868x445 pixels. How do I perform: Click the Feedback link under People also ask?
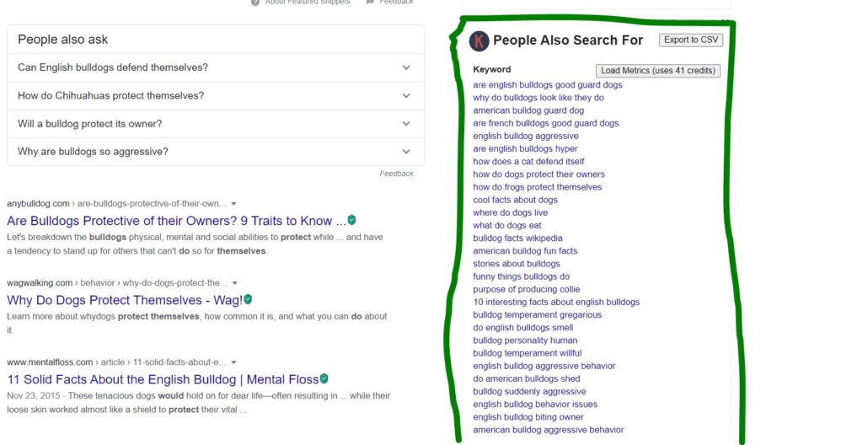tap(396, 174)
